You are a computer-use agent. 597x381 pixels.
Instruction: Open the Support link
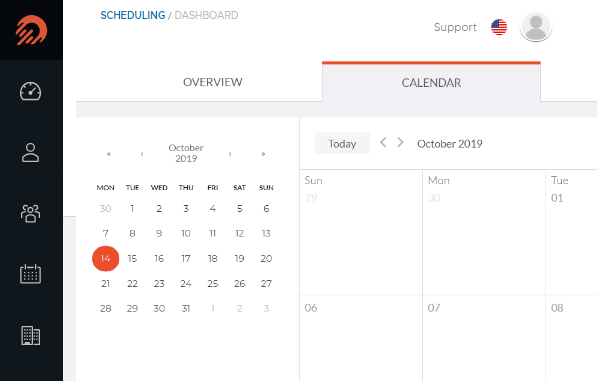pyautogui.click(x=455, y=27)
